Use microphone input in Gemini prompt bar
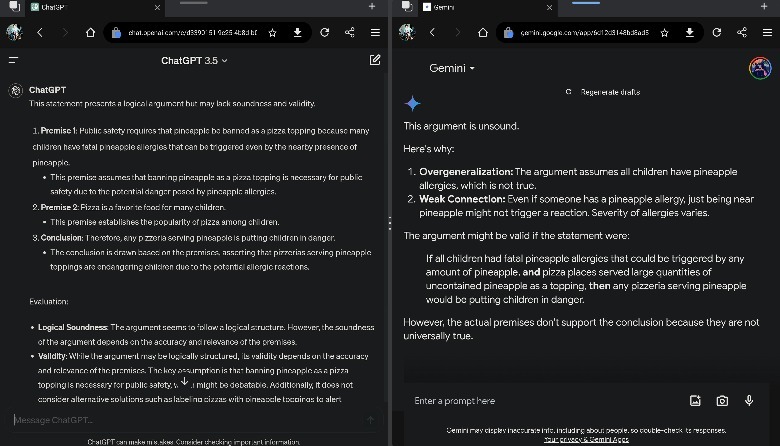 749,401
